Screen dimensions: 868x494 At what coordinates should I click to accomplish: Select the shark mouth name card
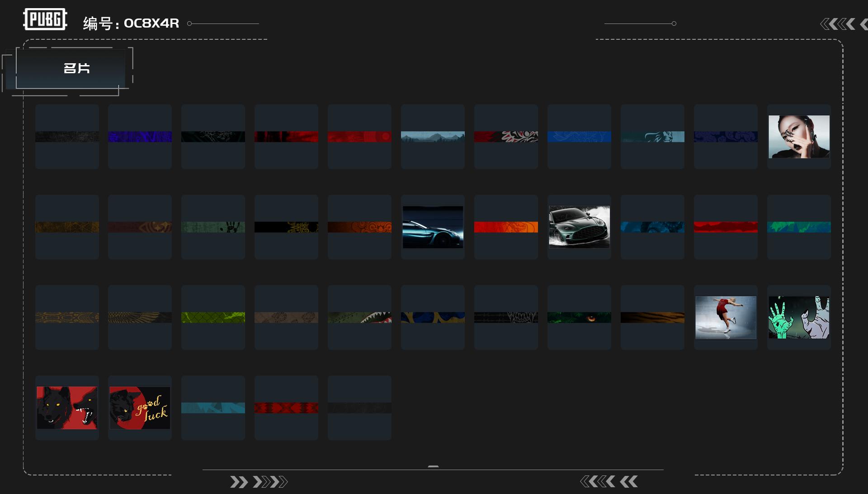click(x=359, y=317)
